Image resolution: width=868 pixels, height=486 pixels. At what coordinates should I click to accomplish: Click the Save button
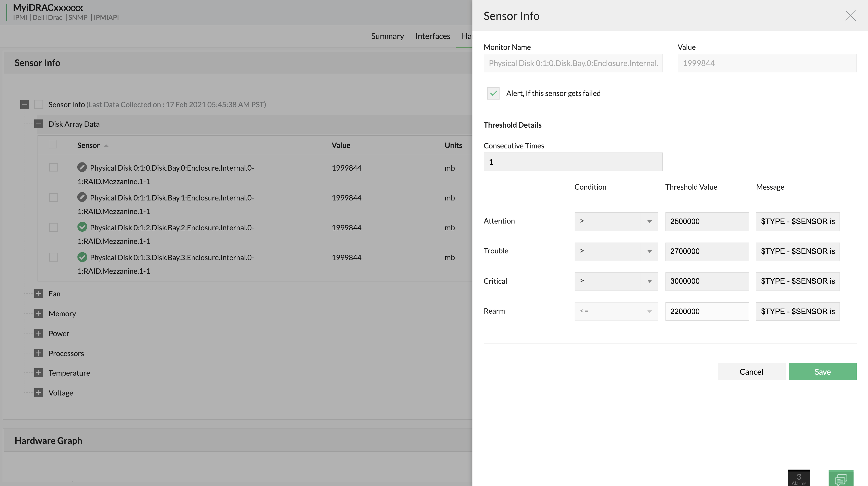pyautogui.click(x=822, y=372)
